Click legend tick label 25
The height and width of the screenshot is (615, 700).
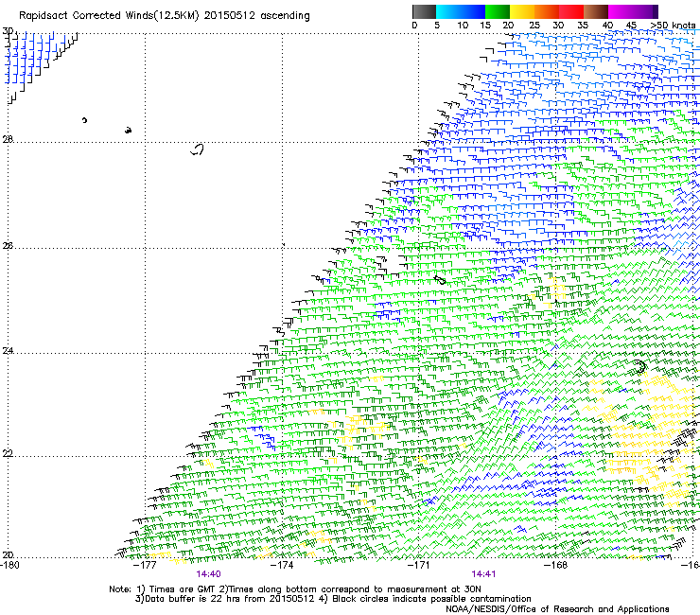[534, 25]
